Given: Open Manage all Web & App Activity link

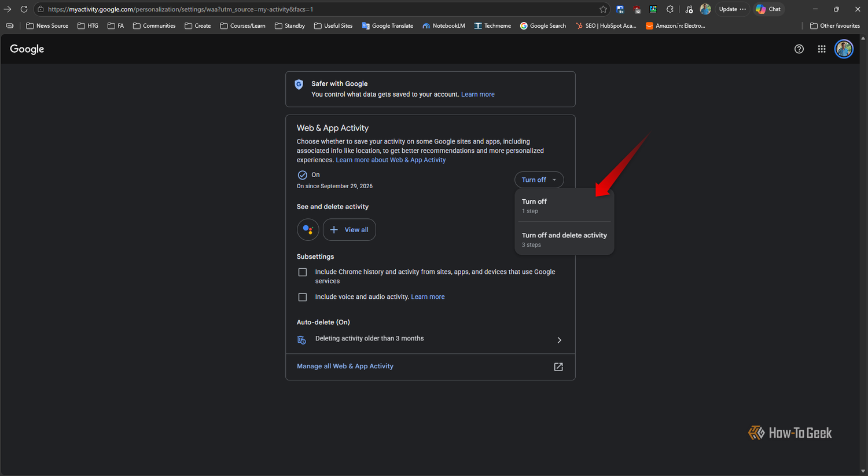Looking at the screenshot, I should pyautogui.click(x=345, y=367).
